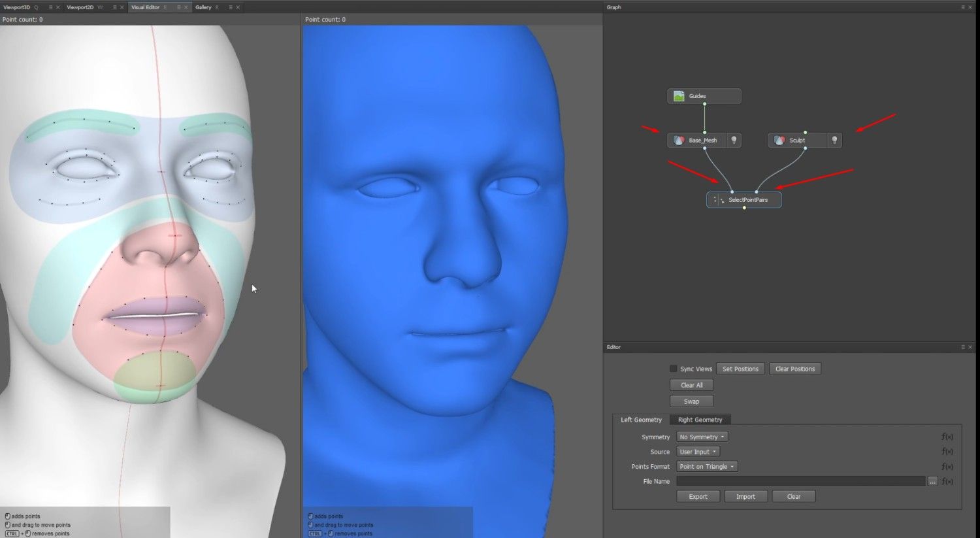Image resolution: width=980 pixels, height=538 pixels.
Task: Click into the File Name input field
Action: pyautogui.click(x=801, y=481)
